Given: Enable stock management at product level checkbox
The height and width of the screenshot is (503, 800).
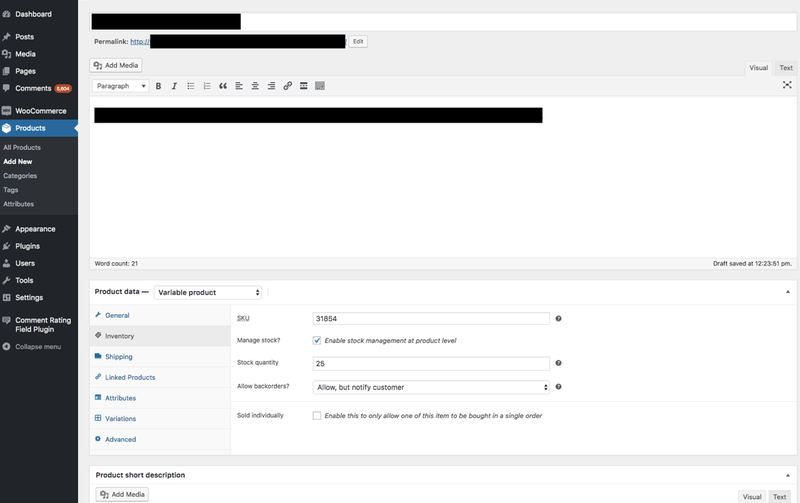Looking at the screenshot, I should pos(317,340).
